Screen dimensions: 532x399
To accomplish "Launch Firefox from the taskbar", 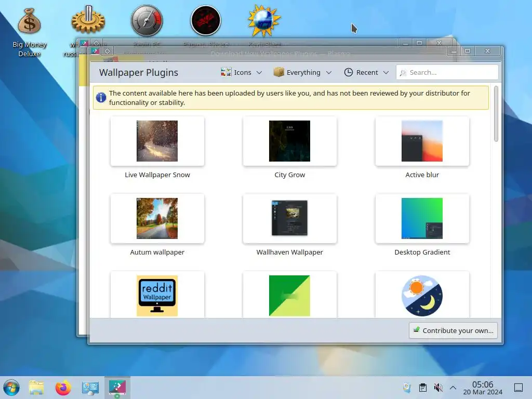I will click(x=63, y=388).
